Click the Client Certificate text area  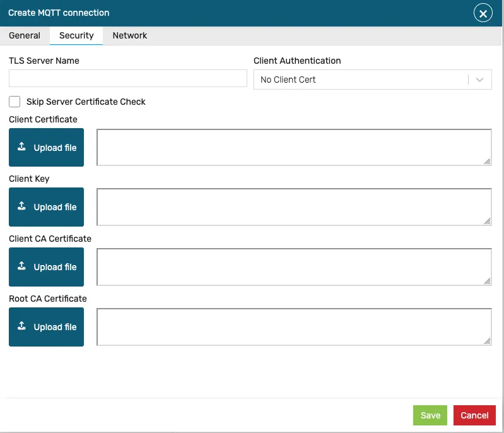(x=294, y=147)
